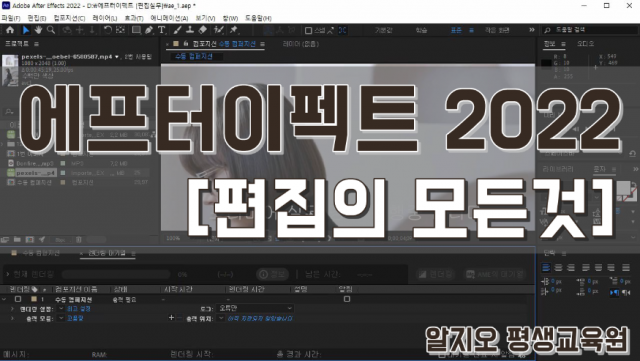The height and width of the screenshot is (361, 640).
Task: Enable the 스냅 snapping checkbox
Action: click(x=309, y=30)
